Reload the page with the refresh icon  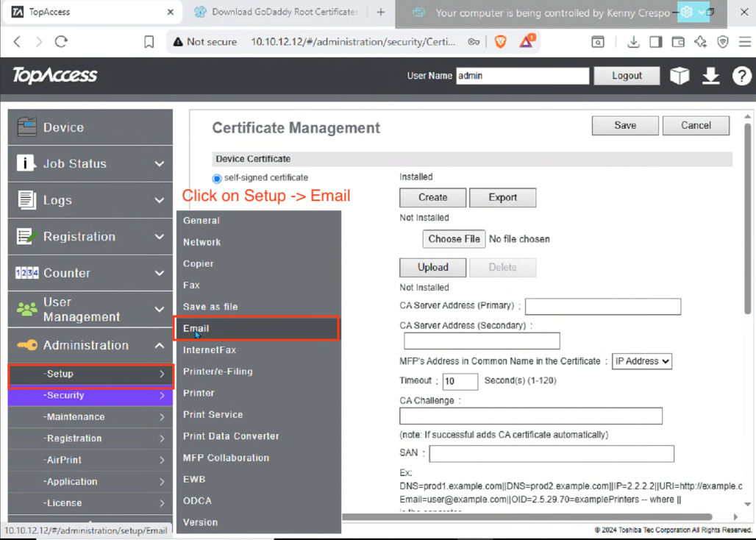61,42
